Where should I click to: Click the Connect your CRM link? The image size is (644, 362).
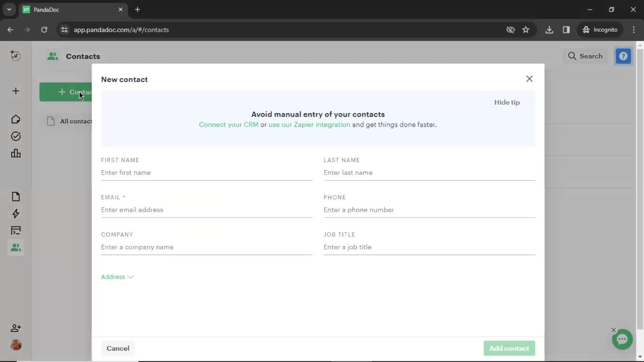(x=228, y=124)
